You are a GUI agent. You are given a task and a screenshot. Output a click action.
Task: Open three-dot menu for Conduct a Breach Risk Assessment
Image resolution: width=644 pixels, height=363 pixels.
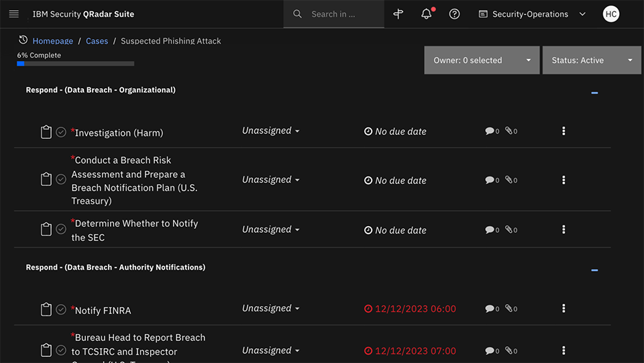[563, 180]
